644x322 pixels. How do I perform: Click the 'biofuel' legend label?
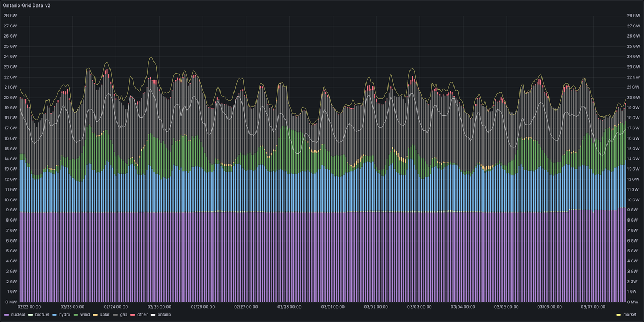pyautogui.click(x=42, y=315)
